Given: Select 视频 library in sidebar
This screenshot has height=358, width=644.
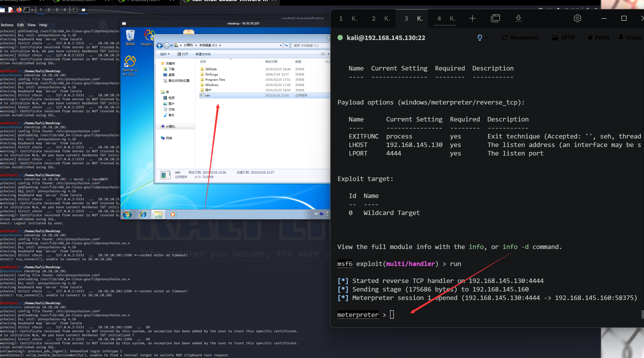Looking at the screenshot, I should [x=169, y=98].
